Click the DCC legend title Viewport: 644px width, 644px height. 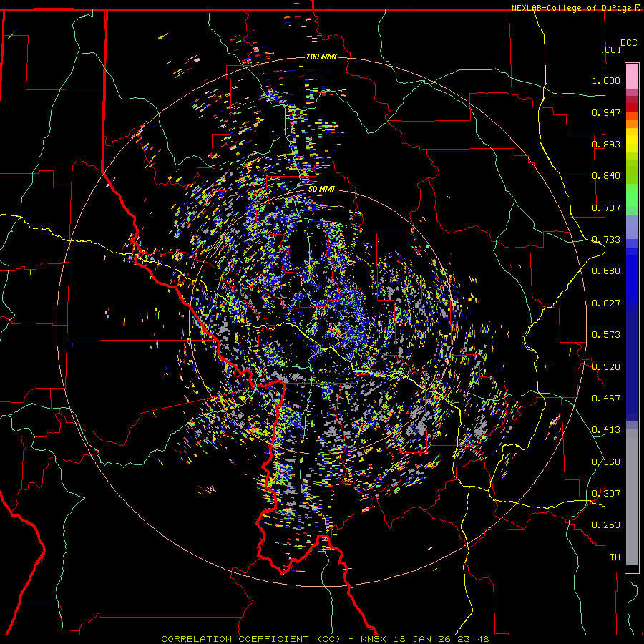[x=628, y=43]
